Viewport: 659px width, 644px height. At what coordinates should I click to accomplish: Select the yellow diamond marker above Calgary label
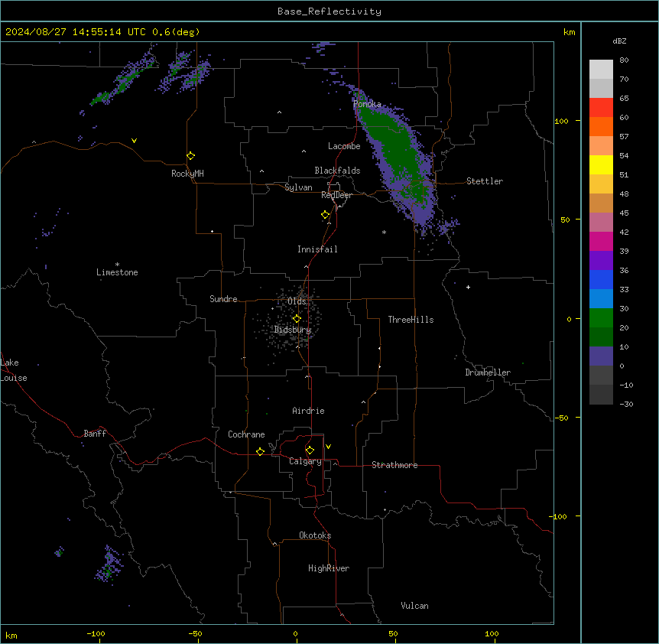[310, 450]
